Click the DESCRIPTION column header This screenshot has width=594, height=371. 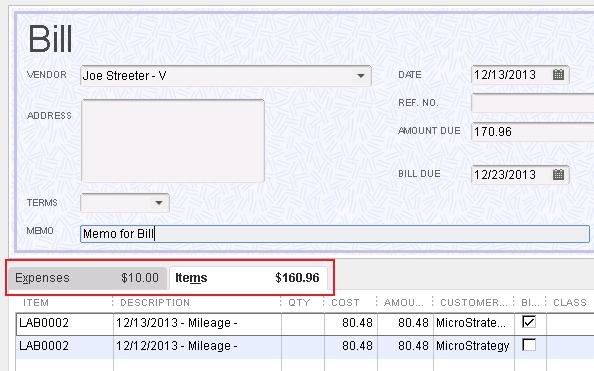[x=155, y=302]
